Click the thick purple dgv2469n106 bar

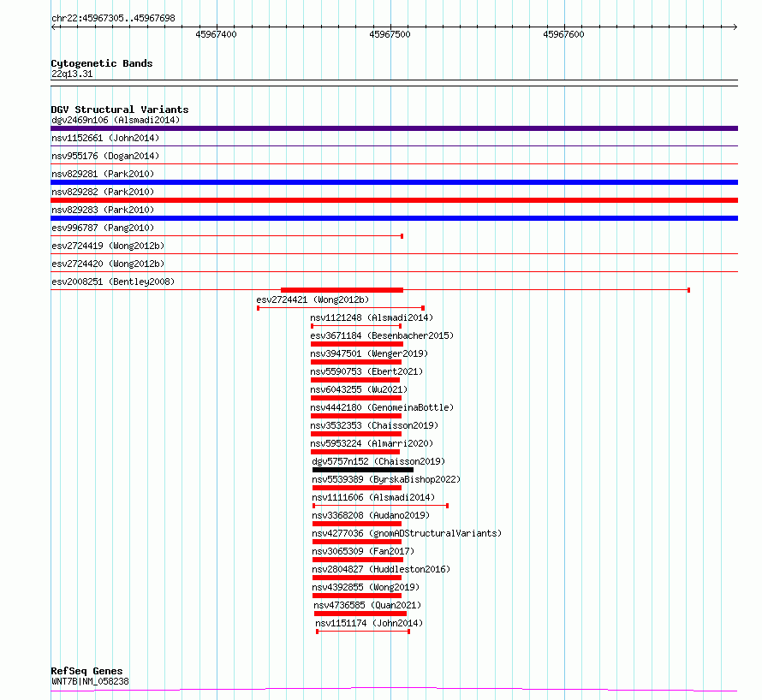[x=394, y=128]
